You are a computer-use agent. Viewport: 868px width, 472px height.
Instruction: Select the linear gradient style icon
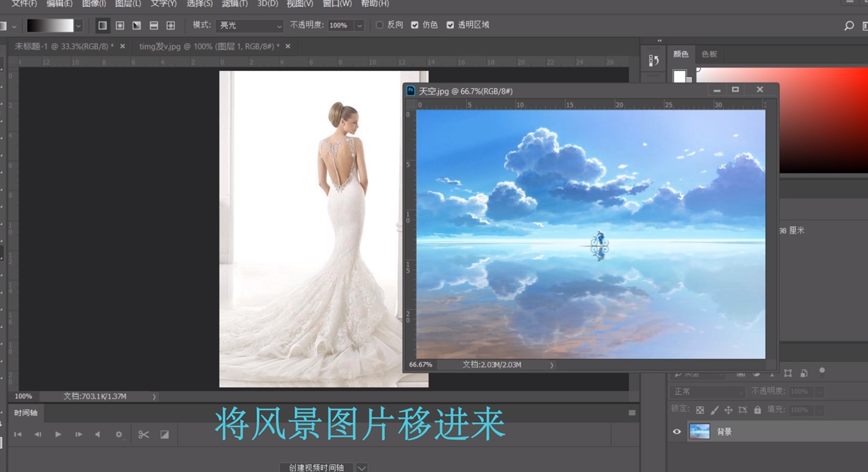[x=103, y=25]
